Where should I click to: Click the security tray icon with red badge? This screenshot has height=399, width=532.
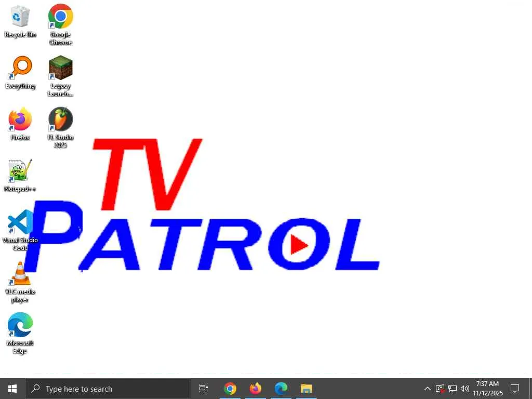[x=440, y=389]
